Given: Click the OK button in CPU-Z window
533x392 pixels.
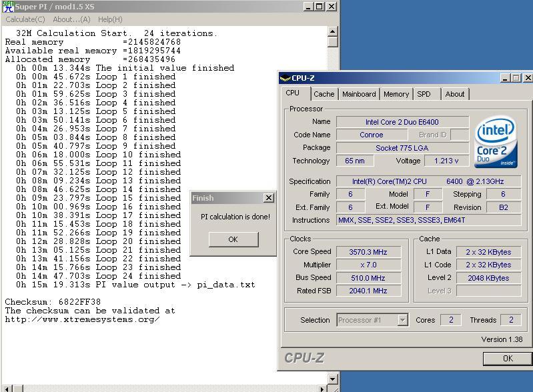Looking at the screenshot, I should coord(508,359).
